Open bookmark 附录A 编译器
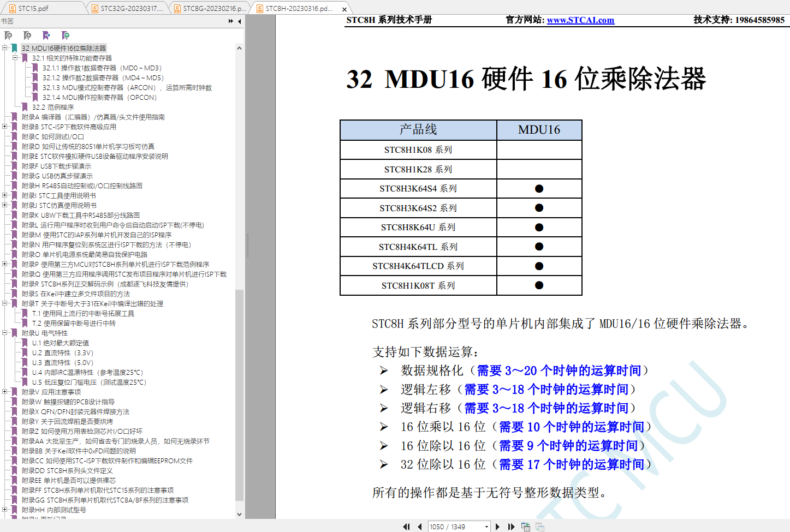This screenshot has height=532, width=790. (93, 117)
